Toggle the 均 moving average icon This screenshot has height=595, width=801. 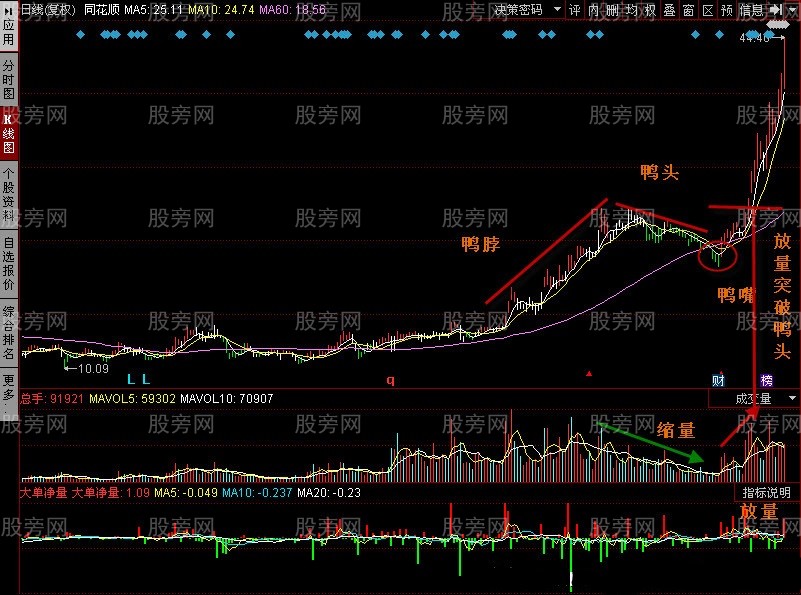point(633,8)
